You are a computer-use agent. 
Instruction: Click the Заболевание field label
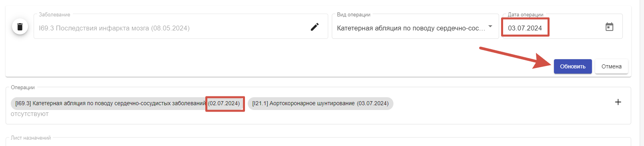tap(54, 14)
